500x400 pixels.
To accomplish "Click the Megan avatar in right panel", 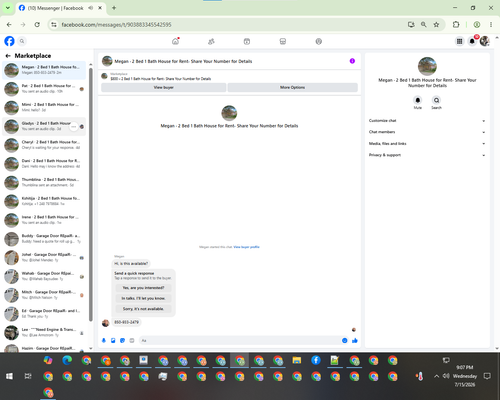I will pos(427,66).
